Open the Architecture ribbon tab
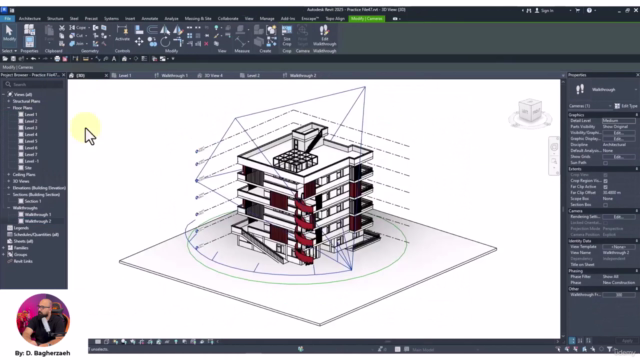Image resolution: width=640 pixels, height=360 pixels. (x=30, y=19)
